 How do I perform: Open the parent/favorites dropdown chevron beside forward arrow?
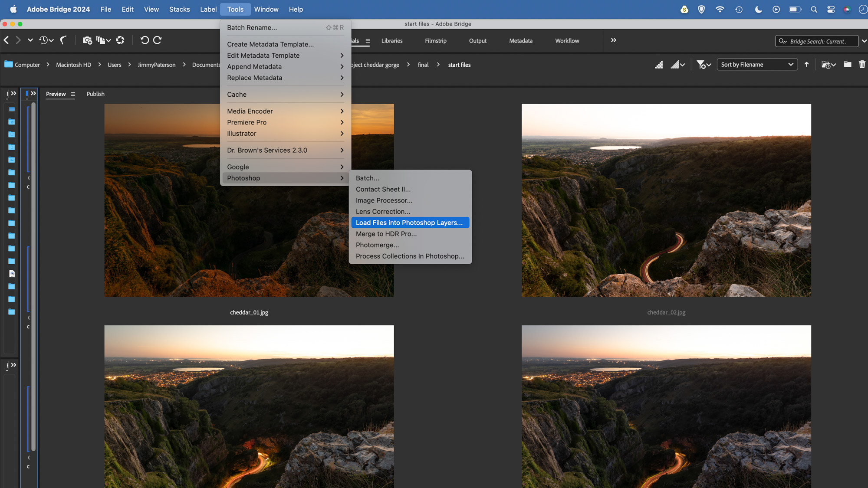(x=30, y=40)
